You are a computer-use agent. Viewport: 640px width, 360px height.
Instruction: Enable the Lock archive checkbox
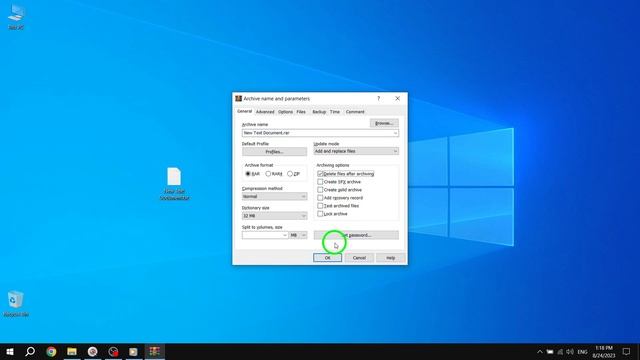(x=320, y=213)
